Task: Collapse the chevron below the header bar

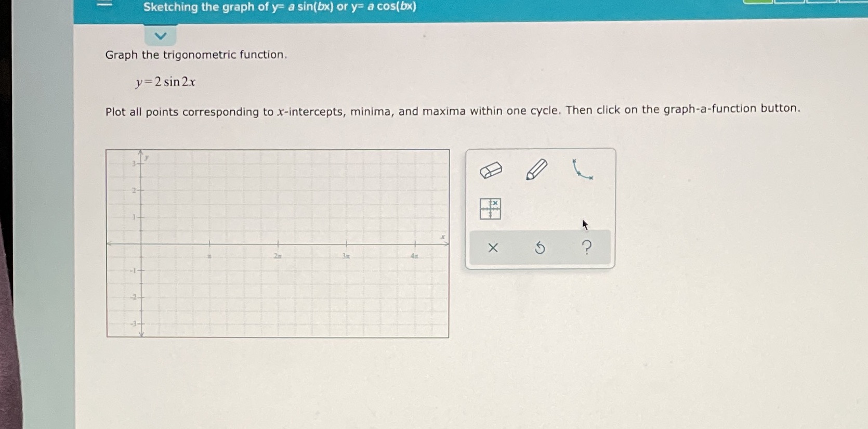Action: click(x=161, y=35)
